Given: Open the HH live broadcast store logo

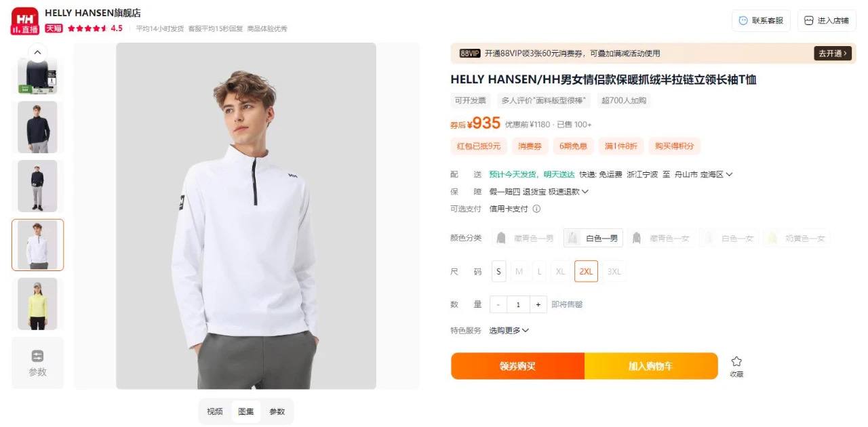Looking at the screenshot, I should tap(25, 21).
